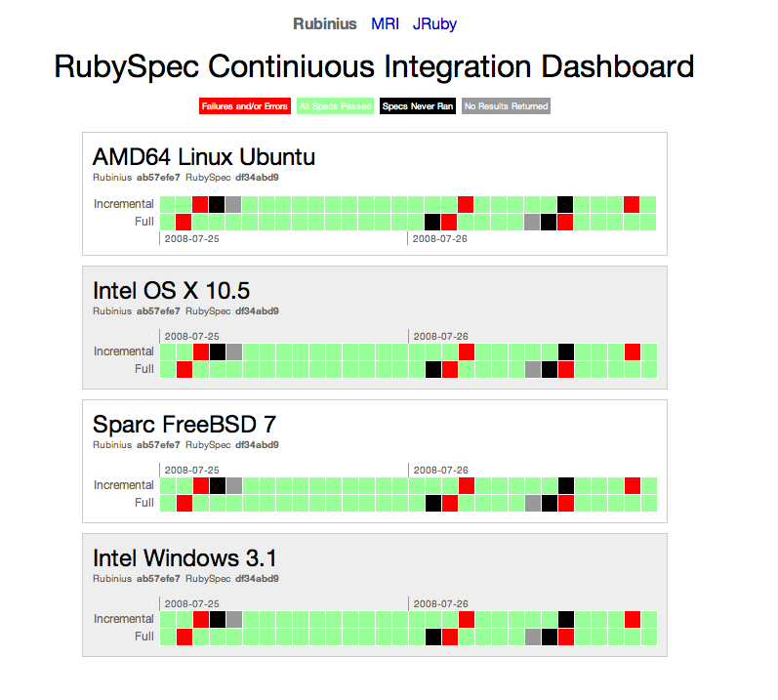The width and height of the screenshot is (778, 700).
Task: Click the 2008-07-25 marker in Sparc FreeBSD 7
Action: 191,470
